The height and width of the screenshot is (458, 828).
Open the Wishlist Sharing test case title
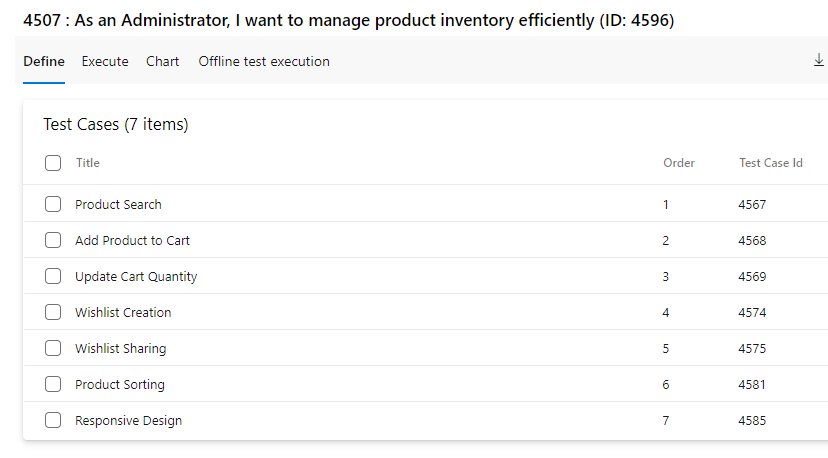(x=120, y=349)
